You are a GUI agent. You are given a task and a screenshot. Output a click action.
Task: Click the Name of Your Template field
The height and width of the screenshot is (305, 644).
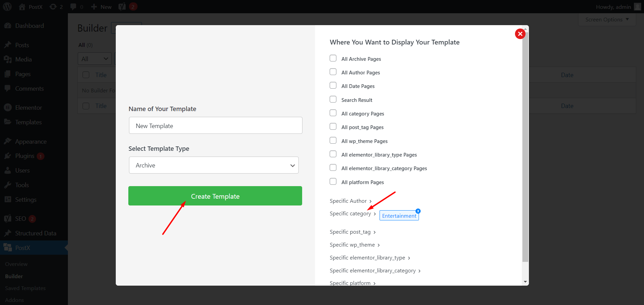[x=216, y=126]
